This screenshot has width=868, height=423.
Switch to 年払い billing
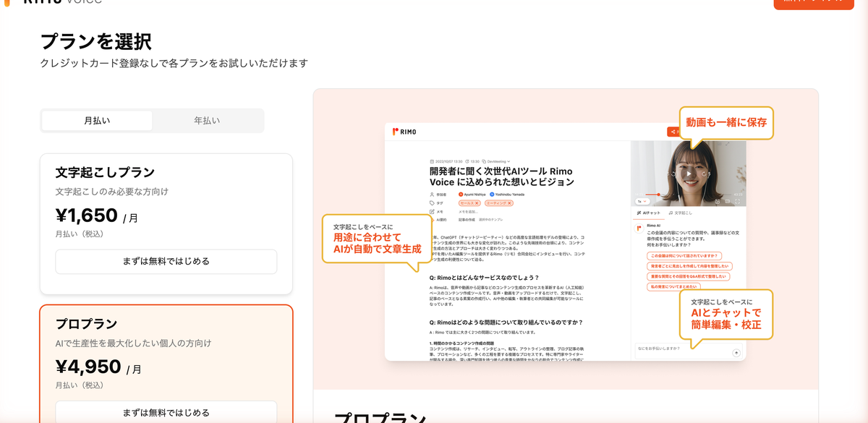[x=207, y=121]
